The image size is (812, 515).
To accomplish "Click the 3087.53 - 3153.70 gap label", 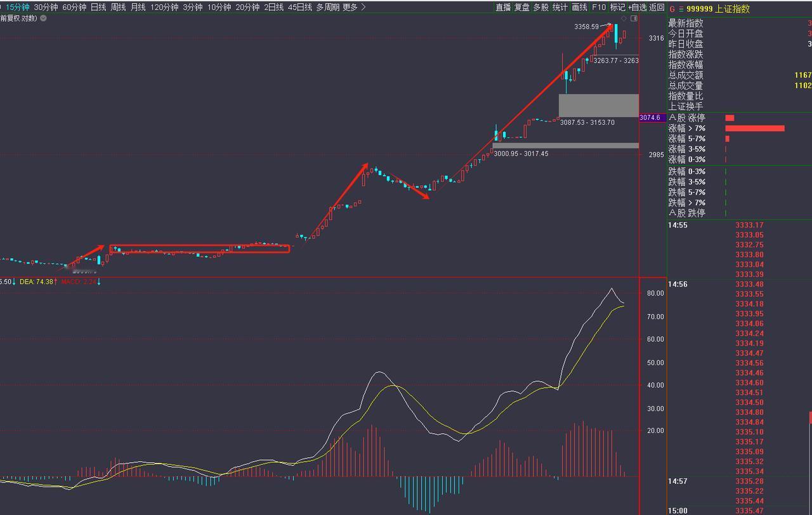I will [x=587, y=122].
